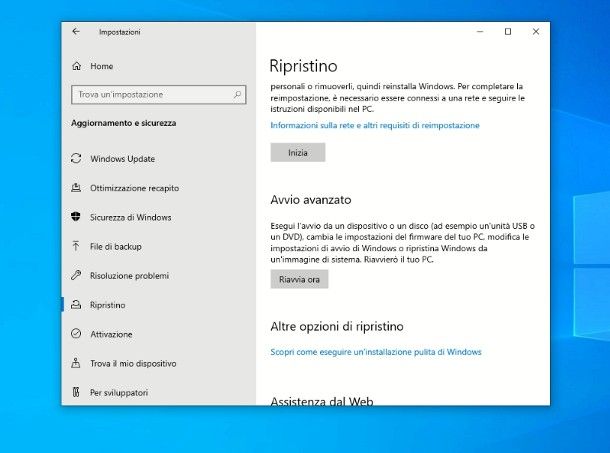Open Scopri come eseguire installazione pulita link

pos(376,352)
